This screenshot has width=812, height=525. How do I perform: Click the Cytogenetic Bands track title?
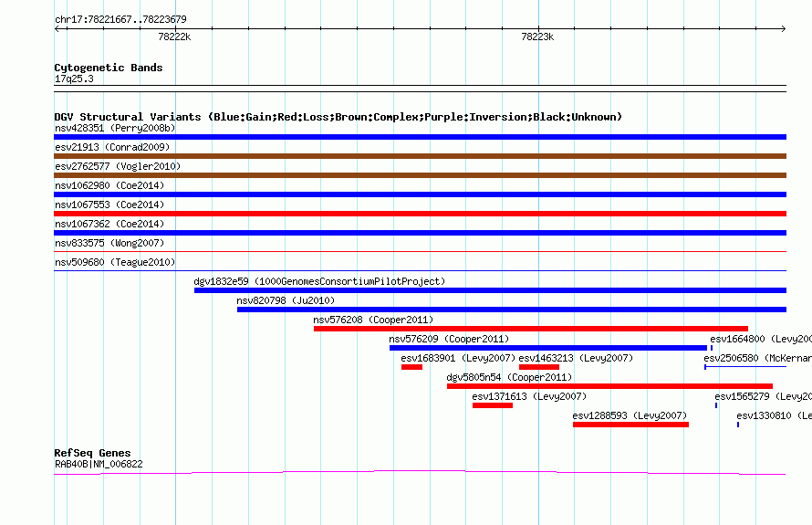coord(109,68)
